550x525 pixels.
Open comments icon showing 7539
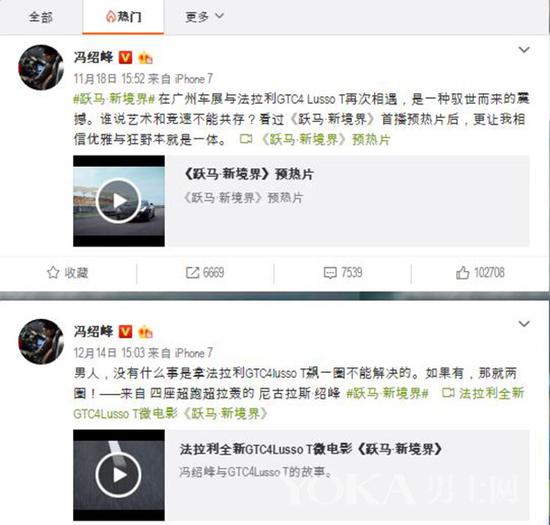tap(330, 273)
